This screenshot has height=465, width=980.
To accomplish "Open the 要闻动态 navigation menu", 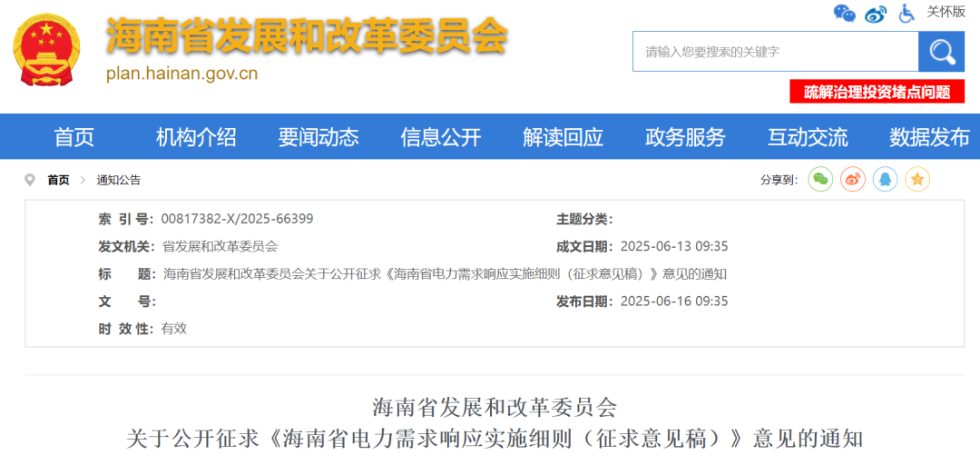I will pos(318,136).
